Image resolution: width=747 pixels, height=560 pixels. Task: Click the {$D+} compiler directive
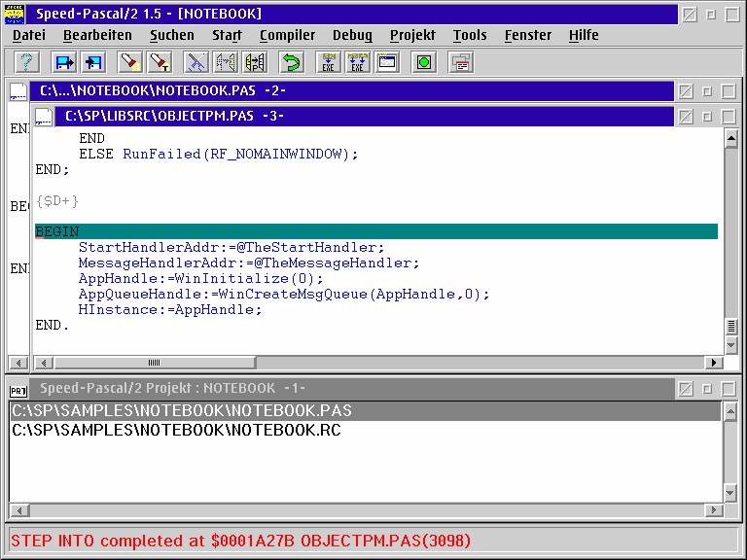pos(57,201)
